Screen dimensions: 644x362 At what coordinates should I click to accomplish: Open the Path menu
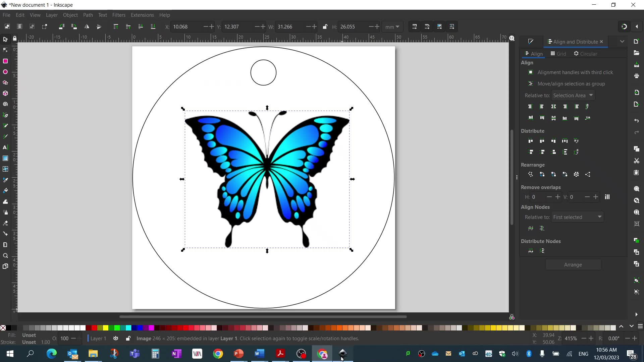click(x=88, y=15)
